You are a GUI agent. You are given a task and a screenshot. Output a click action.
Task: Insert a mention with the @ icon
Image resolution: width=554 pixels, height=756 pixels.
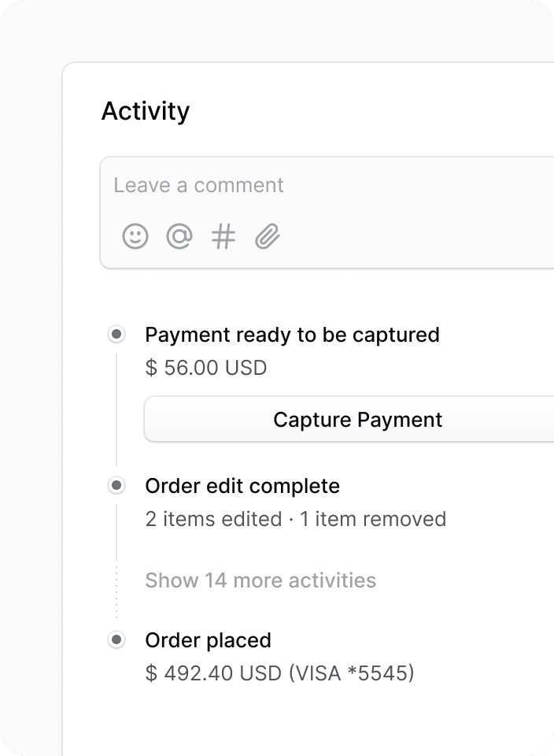pyautogui.click(x=179, y=236)
